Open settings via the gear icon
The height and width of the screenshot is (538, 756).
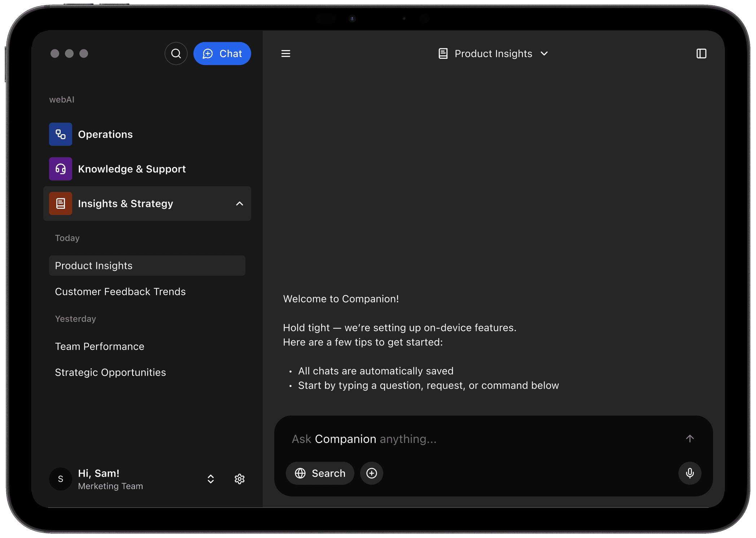click(x=239, y=479)
